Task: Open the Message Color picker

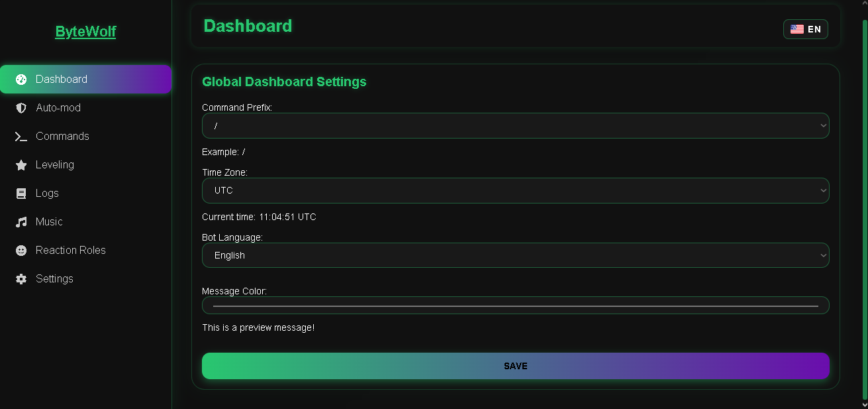Action: pos(515,306)
